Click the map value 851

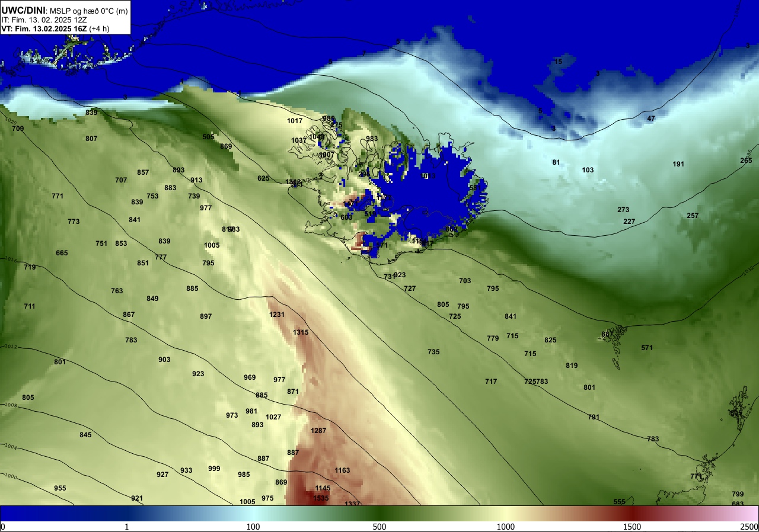tap(143, 263)
